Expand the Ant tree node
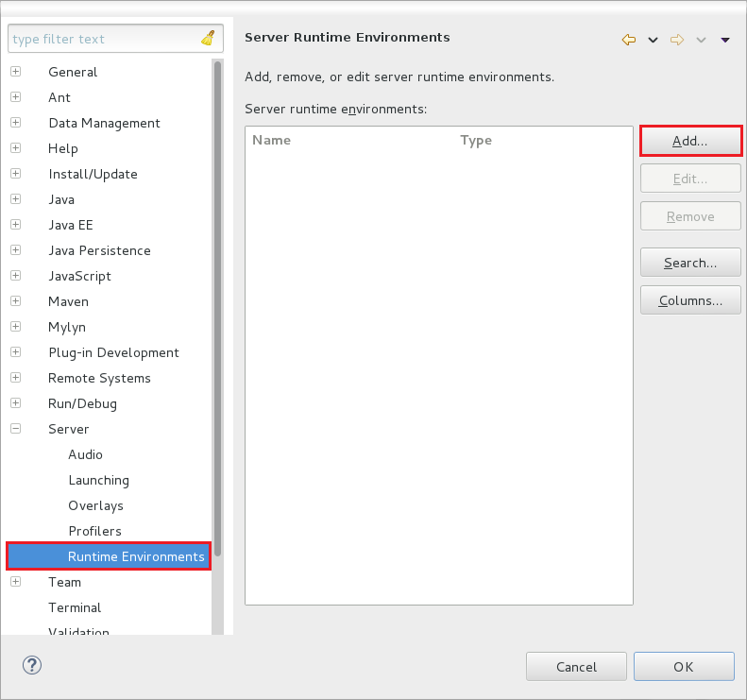Image resolution: width=747 pixels, height=700 pixels. 16,96
